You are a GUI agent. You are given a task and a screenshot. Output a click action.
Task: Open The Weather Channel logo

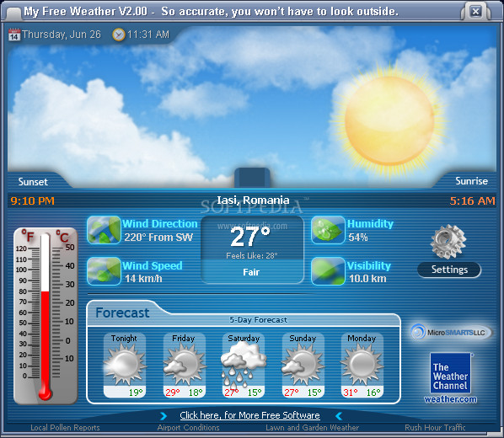[451, 373]
